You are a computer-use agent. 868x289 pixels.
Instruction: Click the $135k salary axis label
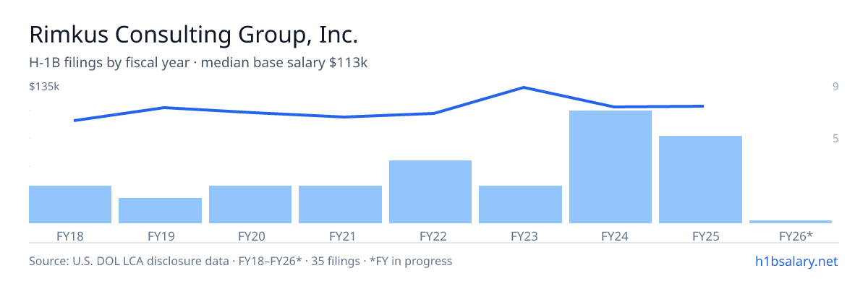(43, 87)
